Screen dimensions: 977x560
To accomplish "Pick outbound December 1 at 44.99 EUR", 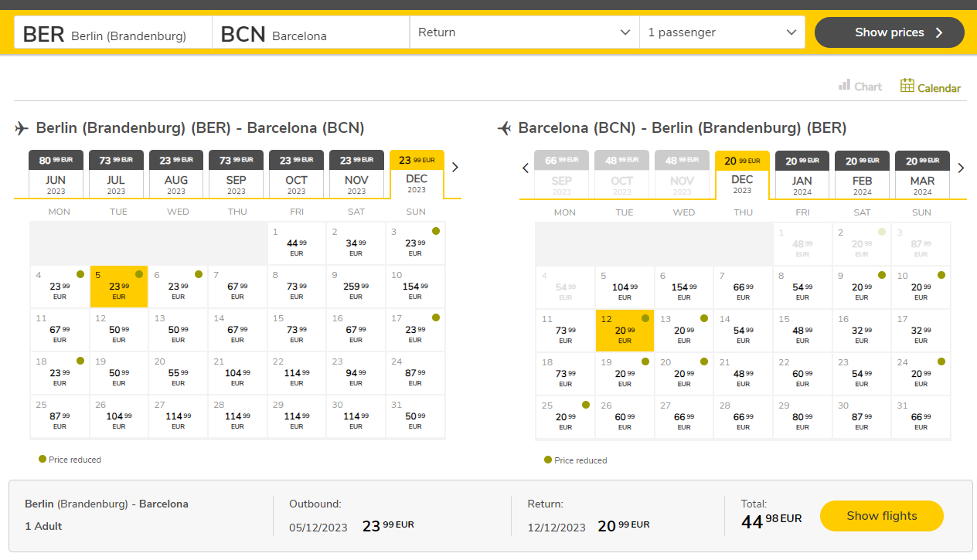I will pos(297,243).
